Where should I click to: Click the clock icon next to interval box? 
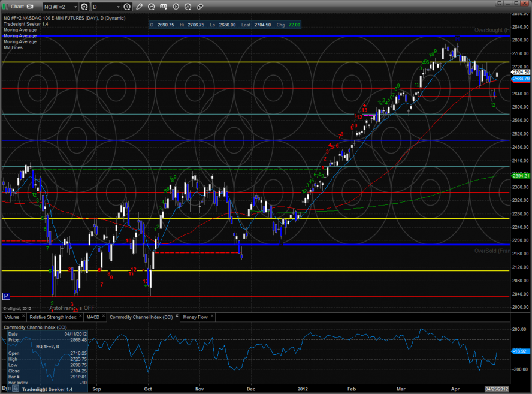tap(127, 7)
